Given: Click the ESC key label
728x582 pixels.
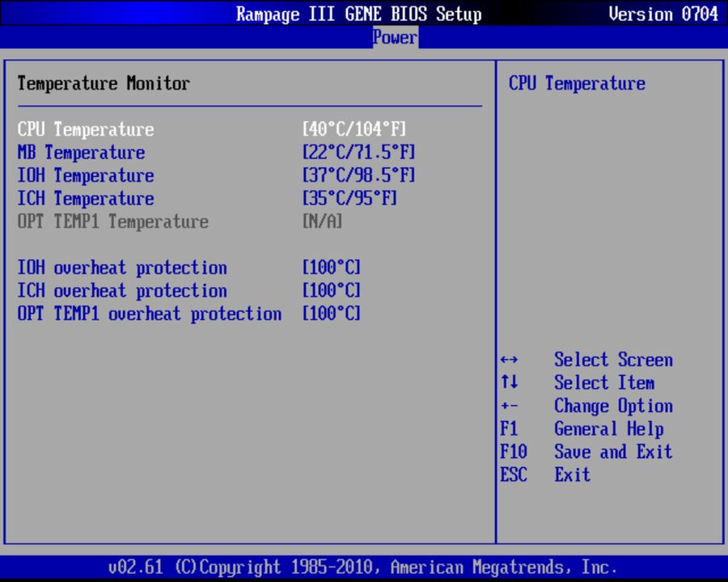Looking at the screenshot, I should tap(514, 474).
